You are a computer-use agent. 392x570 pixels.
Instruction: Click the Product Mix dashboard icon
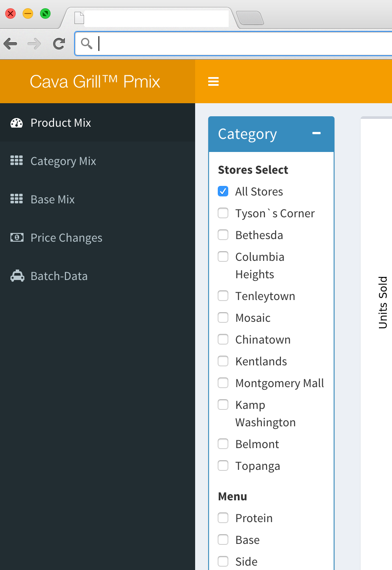point(17,123)
